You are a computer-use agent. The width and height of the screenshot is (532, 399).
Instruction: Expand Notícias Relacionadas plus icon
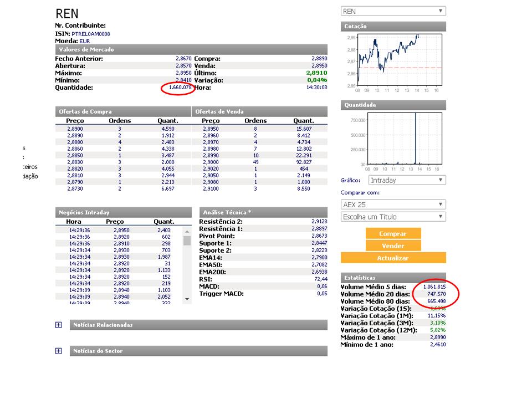click(x=58, y=325)
